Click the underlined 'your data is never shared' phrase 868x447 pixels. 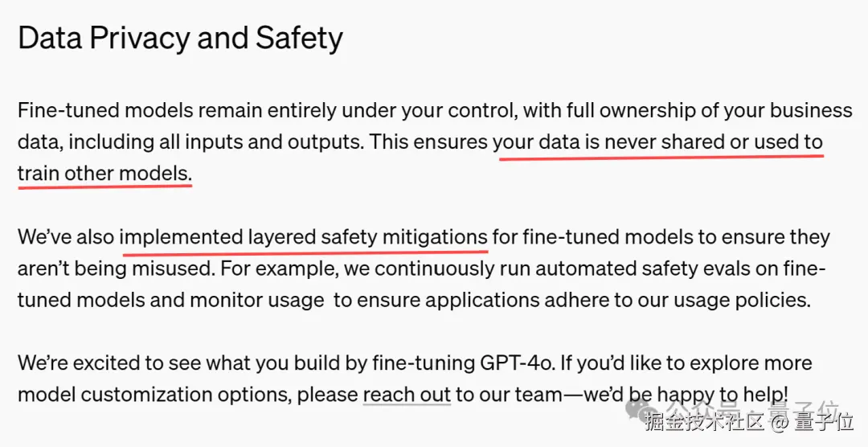click(x=609, y=142)
